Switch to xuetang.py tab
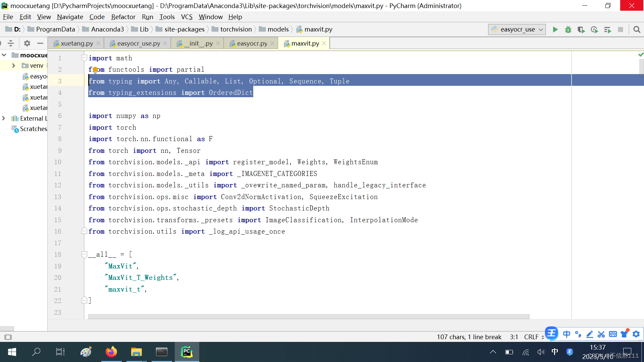The height and width of the screenshot is (362, 644). [76, 43]
